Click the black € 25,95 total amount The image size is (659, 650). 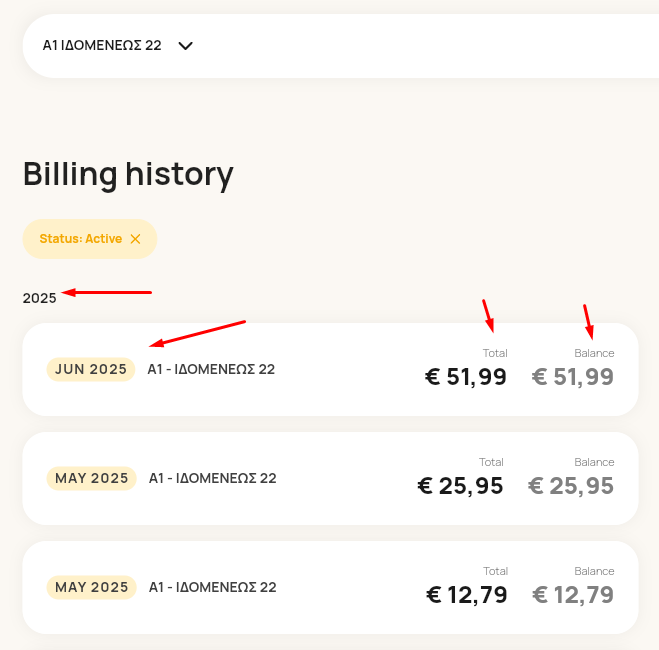pyautogui.click(x=460, y=486)
